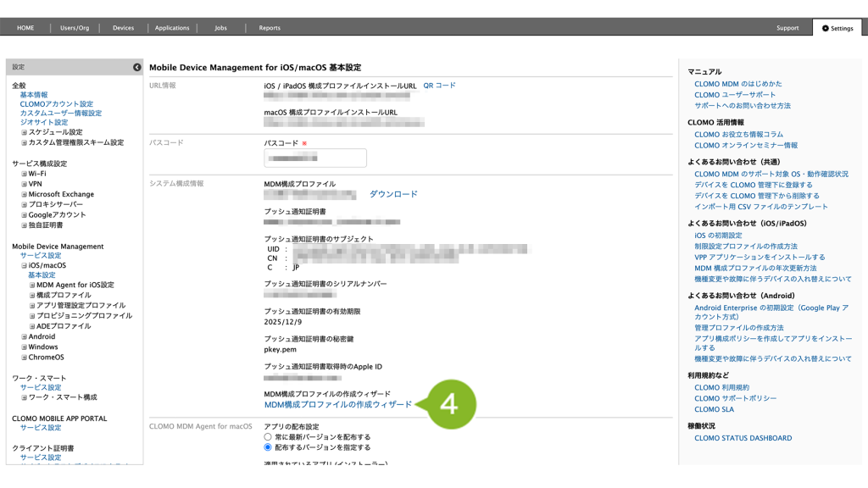Screen dimensions: 868x488
Task: Expand the MDM Agent for iOS設定 node
Action: click(x=32, y=285)
